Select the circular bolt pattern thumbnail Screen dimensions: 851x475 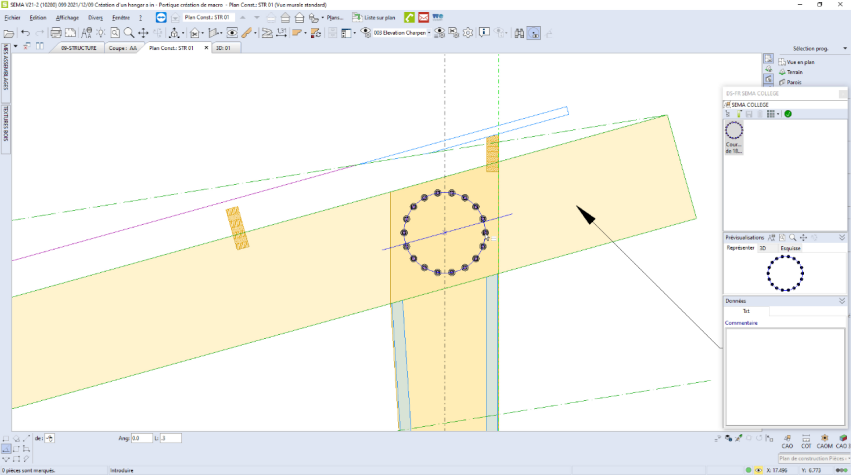click(734, 131)
